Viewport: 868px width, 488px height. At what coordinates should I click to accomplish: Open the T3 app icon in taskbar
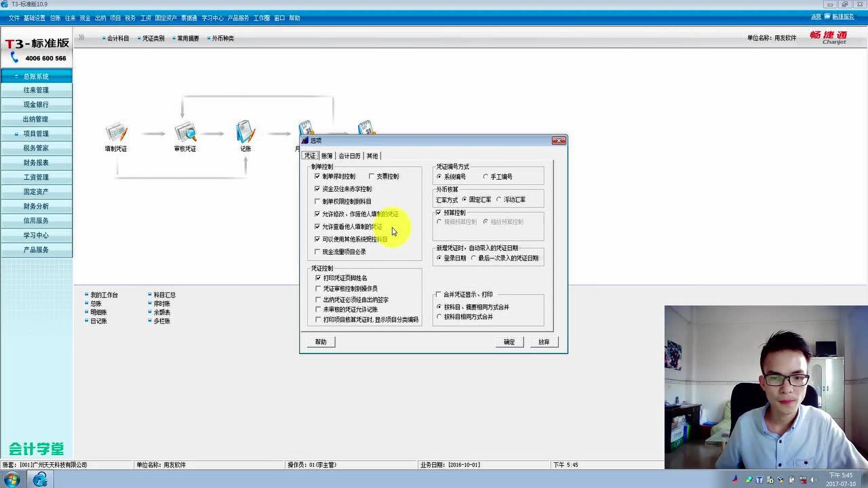point(40,480)
